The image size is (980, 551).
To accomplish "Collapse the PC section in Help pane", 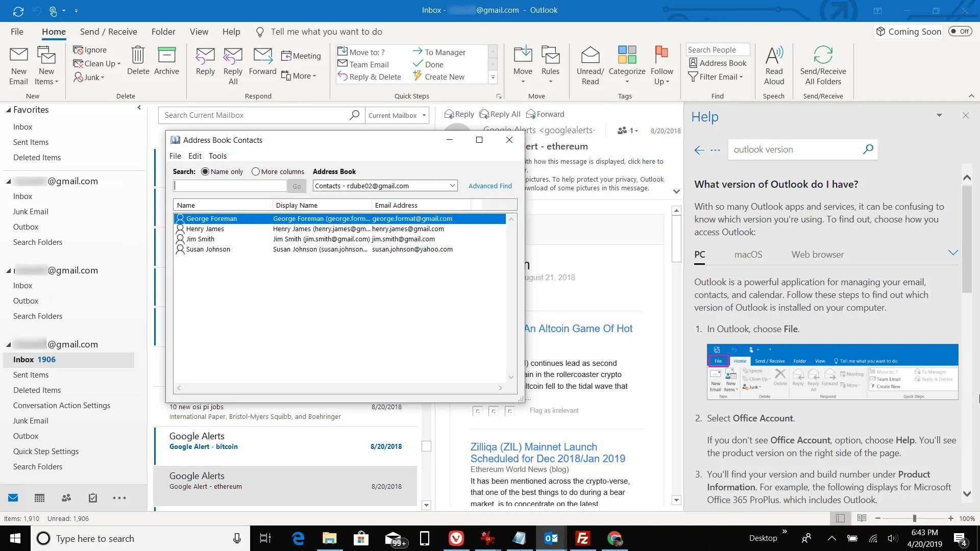I will coord(953,253).
